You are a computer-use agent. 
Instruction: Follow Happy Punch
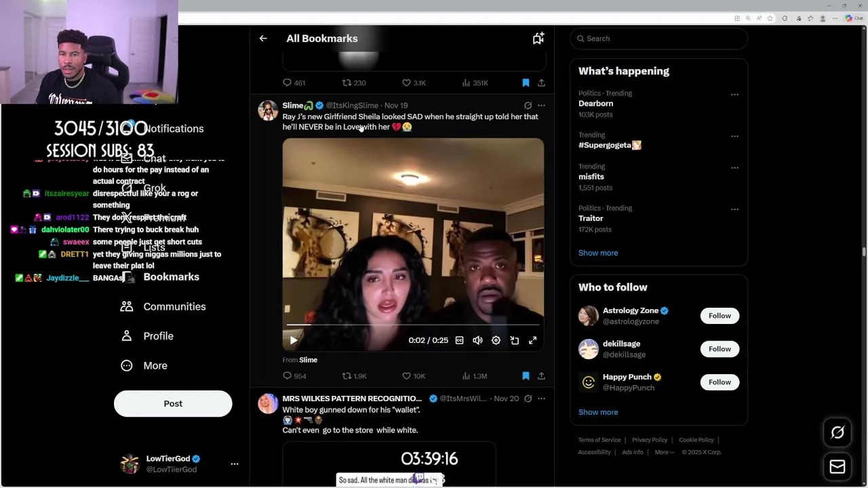[x=719, y=382]
